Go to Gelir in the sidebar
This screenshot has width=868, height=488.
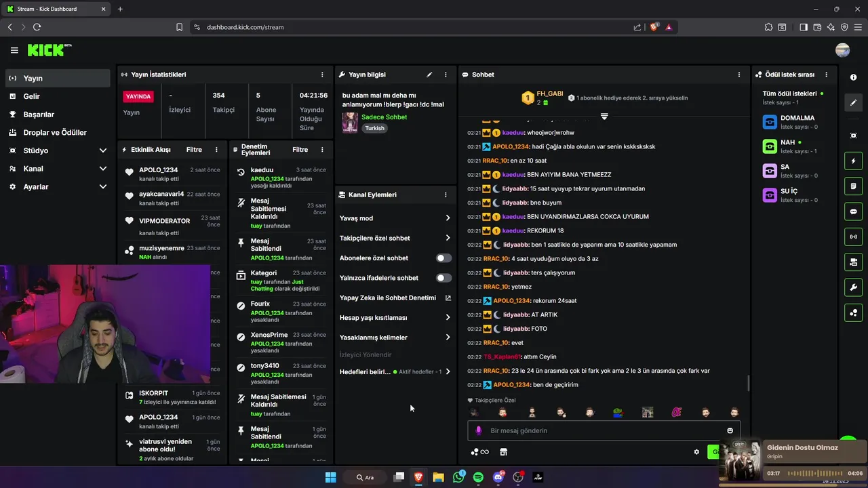point(58,96)
